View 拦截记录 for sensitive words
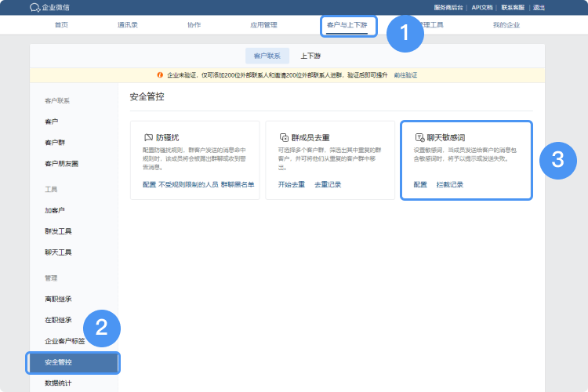 (x=450, y=184)
